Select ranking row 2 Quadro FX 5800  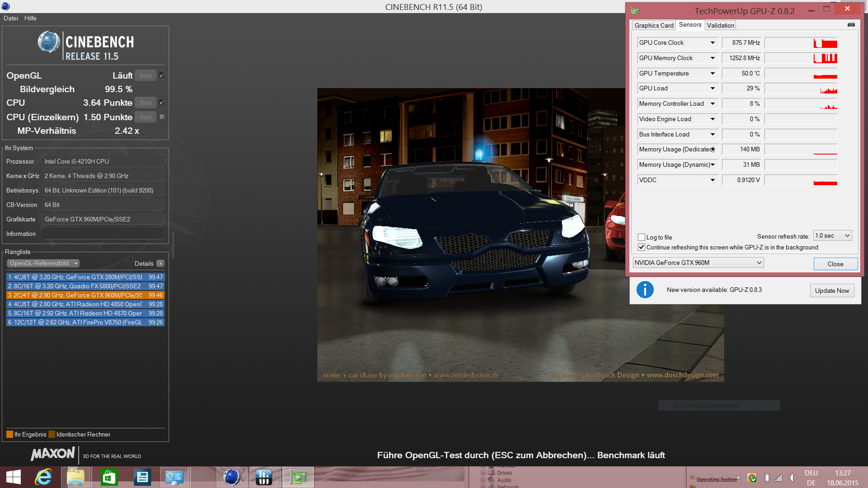85,286
